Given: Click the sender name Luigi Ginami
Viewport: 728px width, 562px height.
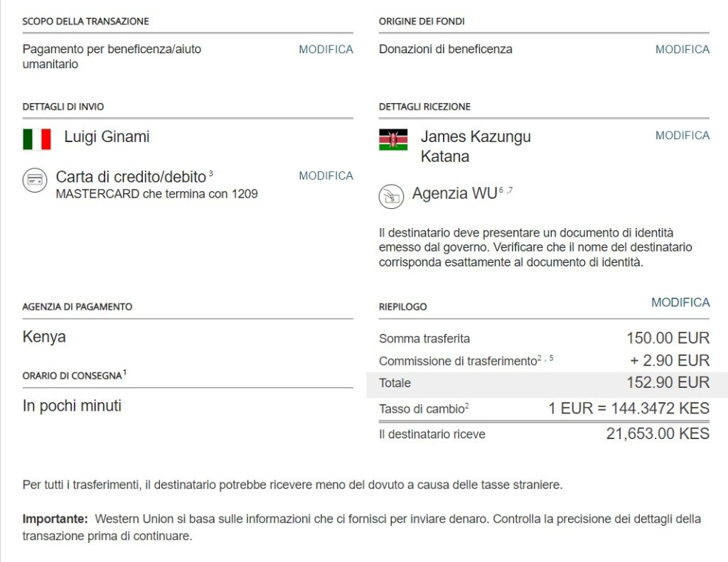Looking at the screenshot, I should [107, 136].
